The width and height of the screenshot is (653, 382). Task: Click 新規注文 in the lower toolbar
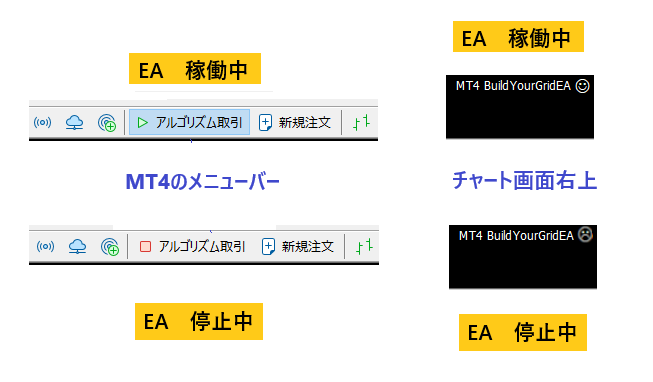[x=298, y=247]
